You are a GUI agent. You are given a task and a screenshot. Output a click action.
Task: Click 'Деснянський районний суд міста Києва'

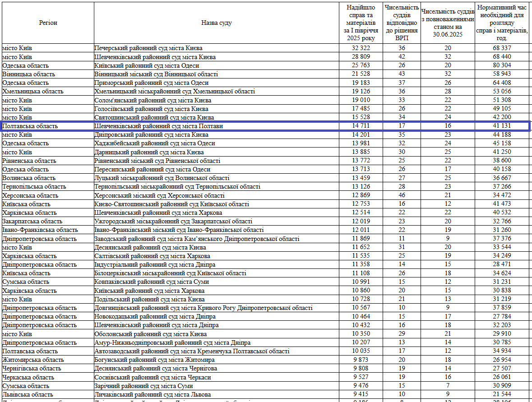(x=150, y=247)
